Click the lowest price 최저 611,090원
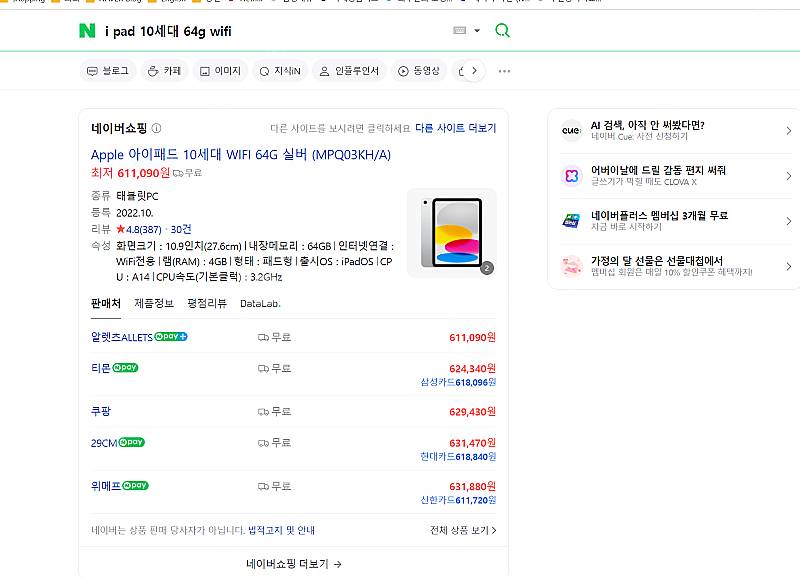The height and width of the screenshot is (577, 800). 130,173
